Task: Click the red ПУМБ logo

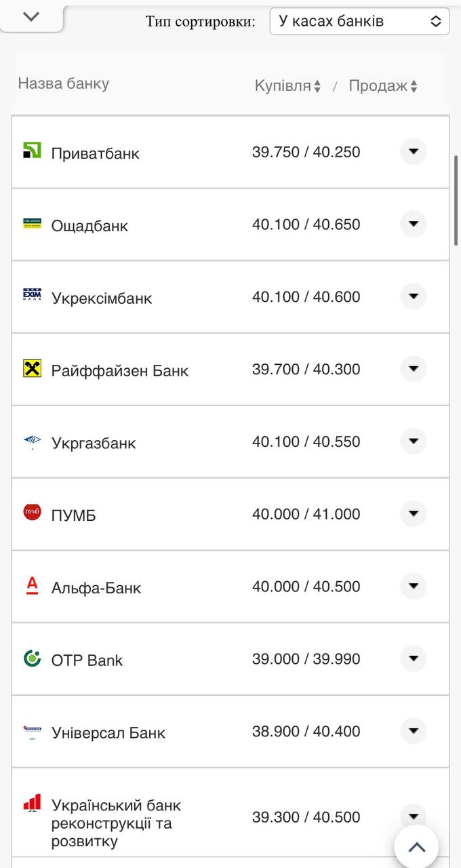Action: click(32, 513)
